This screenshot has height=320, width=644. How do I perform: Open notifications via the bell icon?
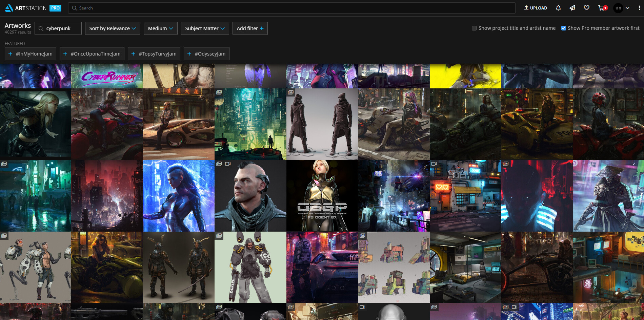(x=558, y=7)
